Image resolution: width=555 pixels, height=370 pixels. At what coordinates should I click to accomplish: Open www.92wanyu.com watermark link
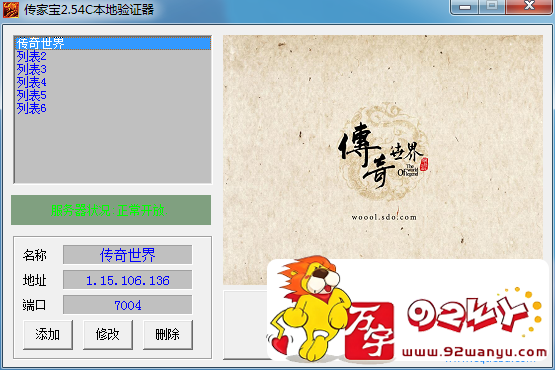(x=474, y=352)
